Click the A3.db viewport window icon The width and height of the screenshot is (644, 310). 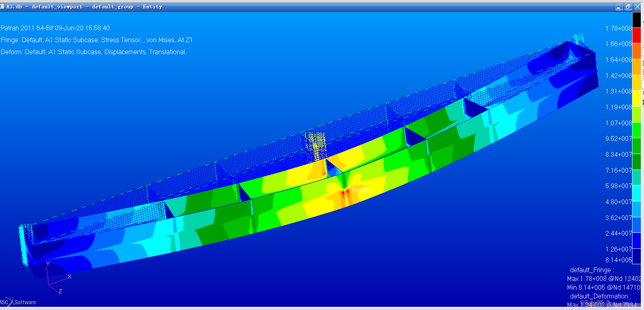point(2,6)
